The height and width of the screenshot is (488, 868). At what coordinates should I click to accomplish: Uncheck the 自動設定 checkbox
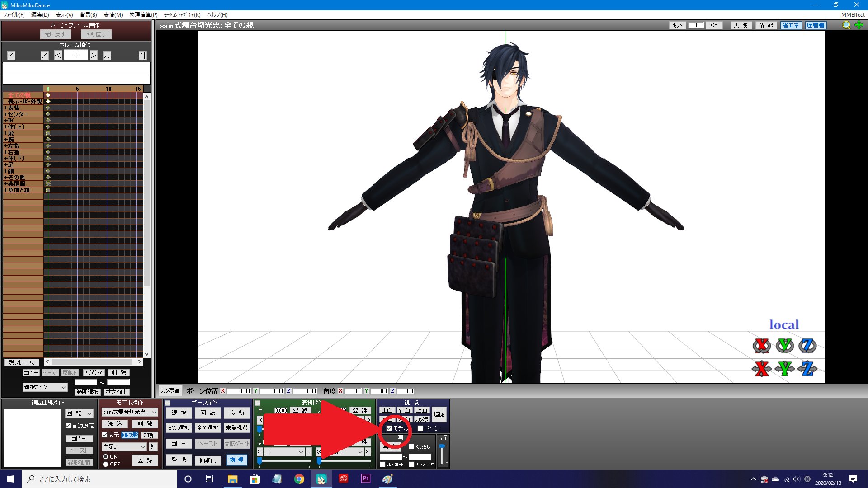[x=68, y=426]
